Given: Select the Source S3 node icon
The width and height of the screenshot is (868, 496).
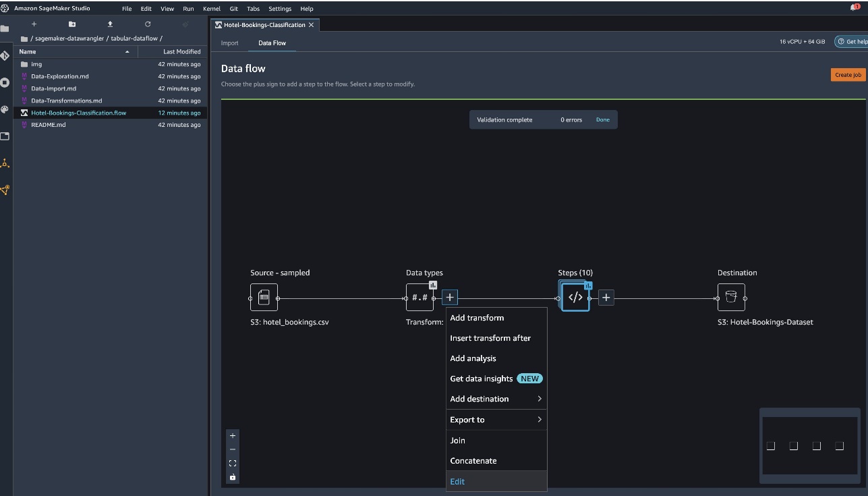Looking at the screenshot, I should 264,297.
